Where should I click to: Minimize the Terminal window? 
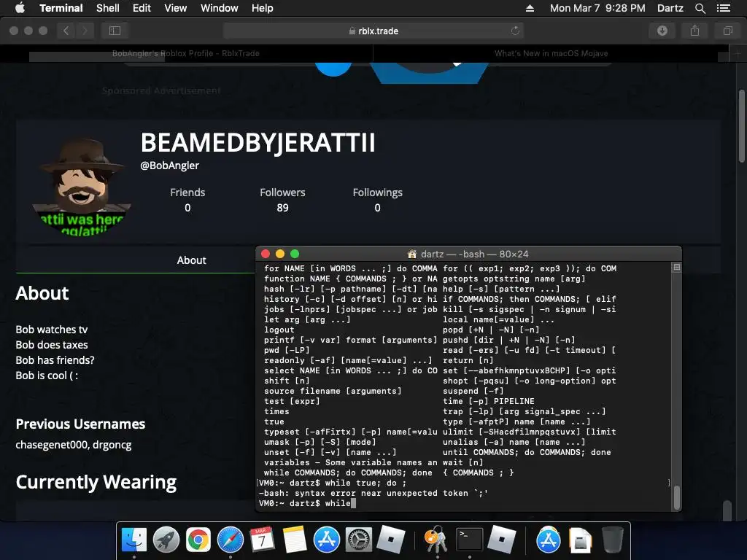(280, 254)
